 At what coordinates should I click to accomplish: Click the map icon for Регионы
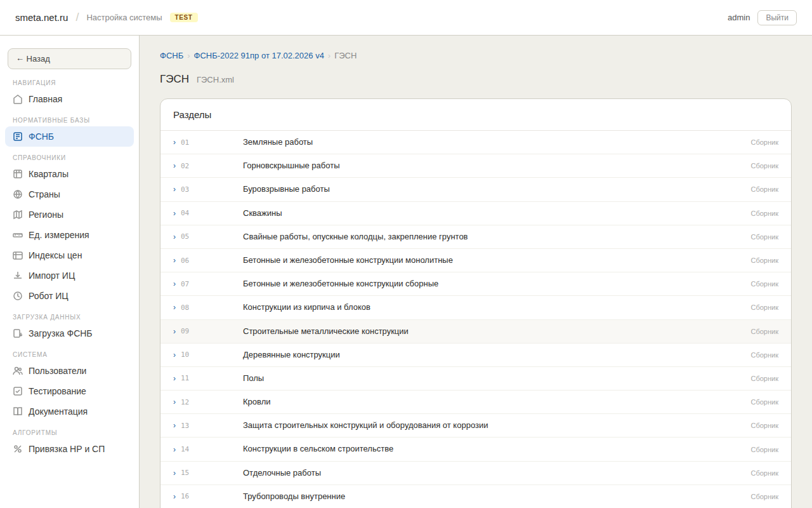click(x=18, y=215)
